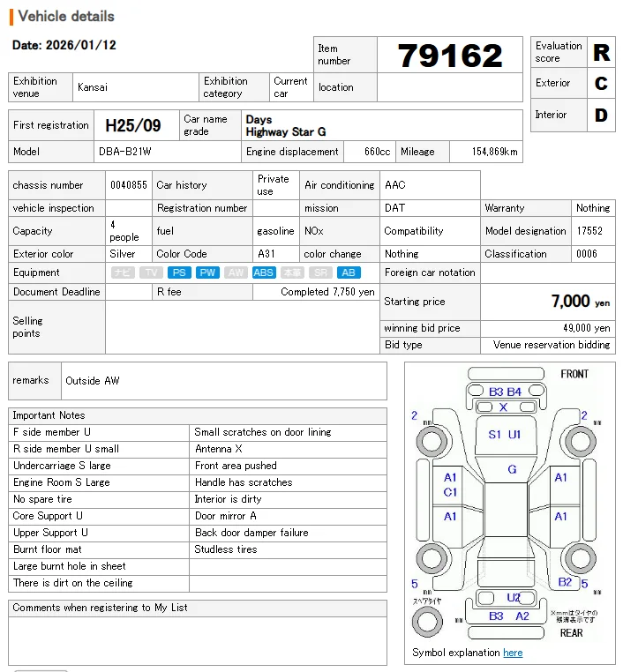The width and height of the screenshot is (623, 672).
Task: Click the 7,000 yen starting price
Action: click(x=580, y=302)
